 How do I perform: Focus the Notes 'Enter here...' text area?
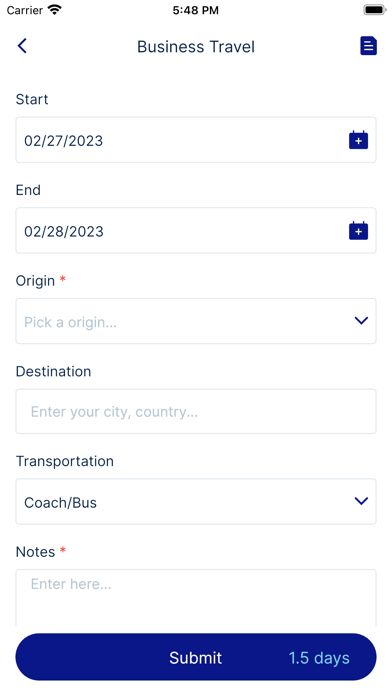coord(196,597)
